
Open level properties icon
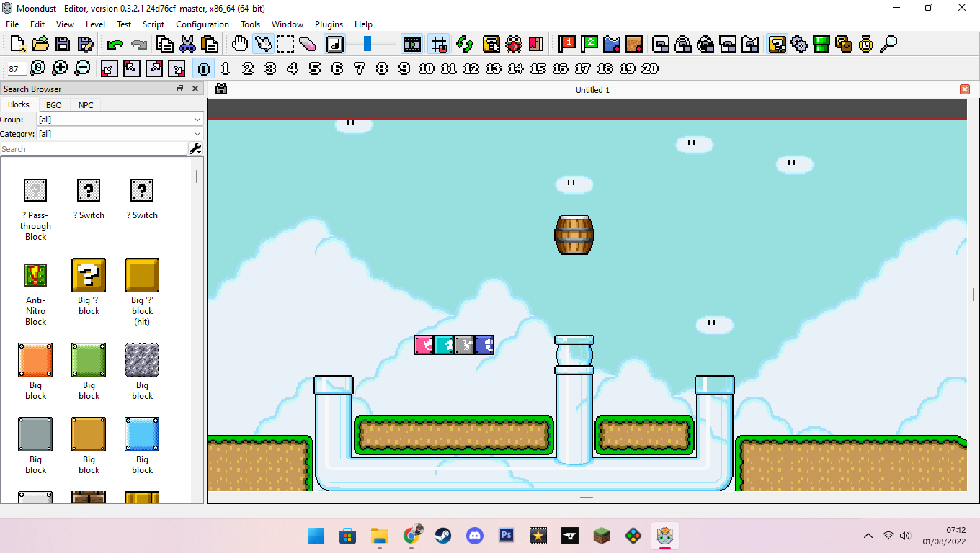click(491, 45)
